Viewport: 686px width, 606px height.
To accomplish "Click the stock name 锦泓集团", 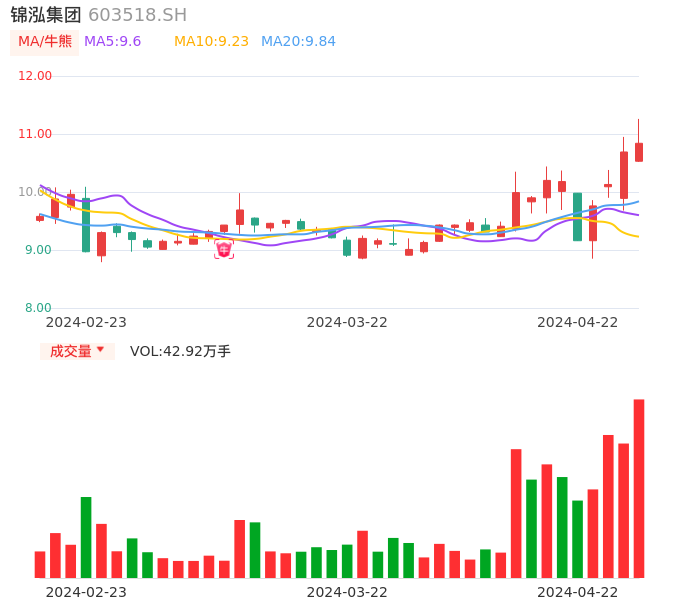I will pos(46,15).
